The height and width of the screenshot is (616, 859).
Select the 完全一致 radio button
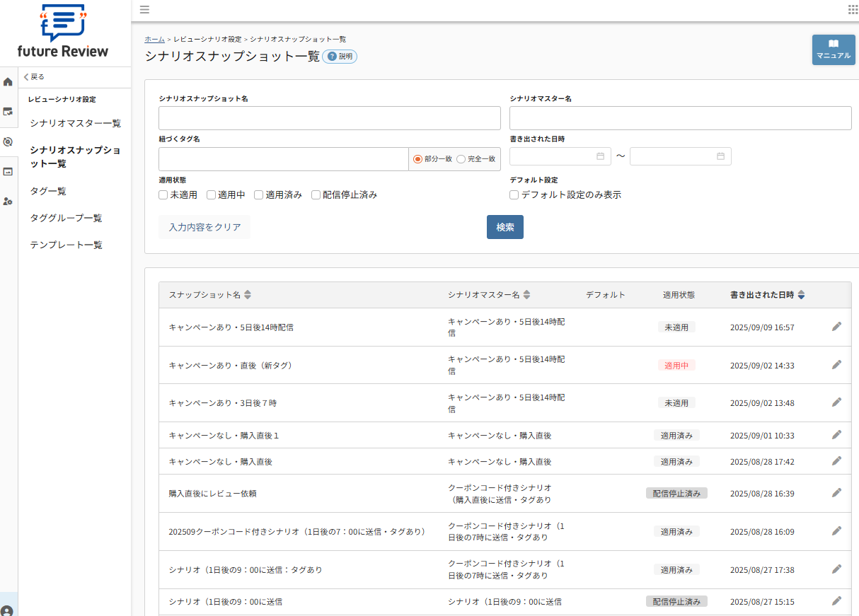461,159
